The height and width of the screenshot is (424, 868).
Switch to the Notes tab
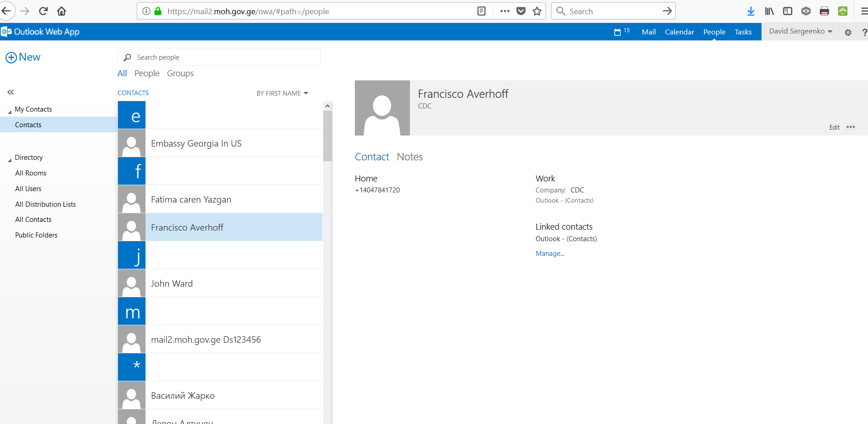point(409,157)
